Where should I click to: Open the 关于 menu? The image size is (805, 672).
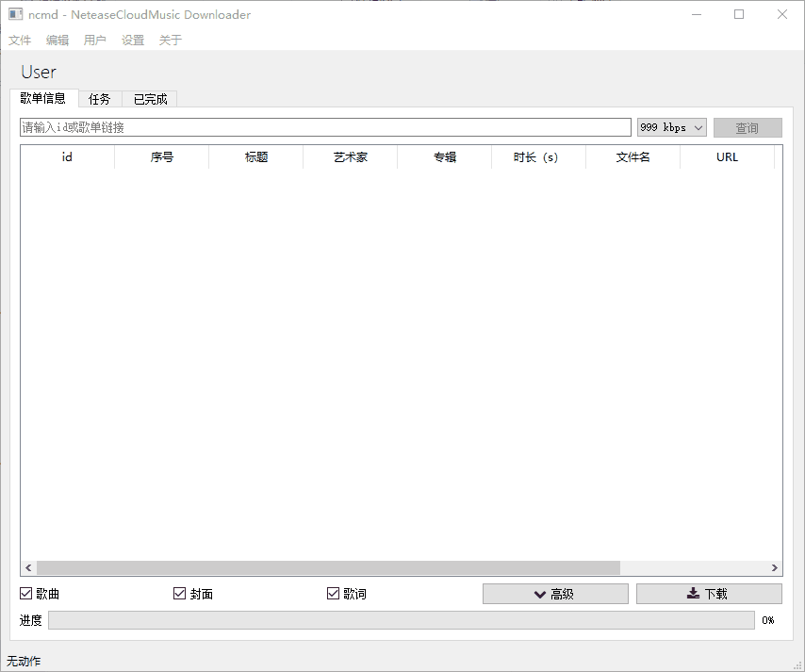169,40
